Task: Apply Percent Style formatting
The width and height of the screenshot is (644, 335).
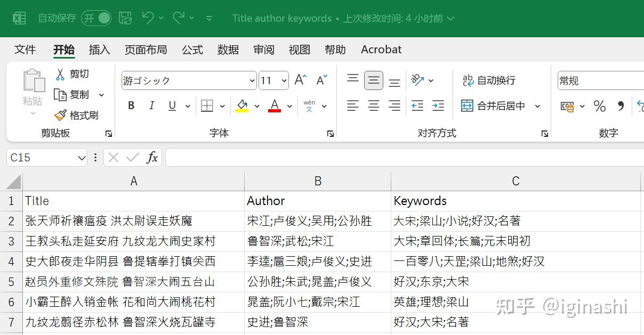Action: tap(599, 106)
